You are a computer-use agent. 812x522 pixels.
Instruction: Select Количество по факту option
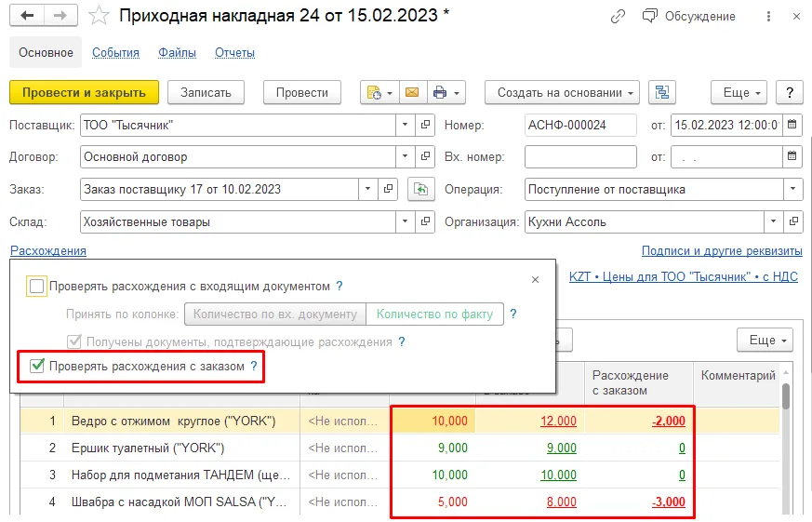tap(434, 315)
